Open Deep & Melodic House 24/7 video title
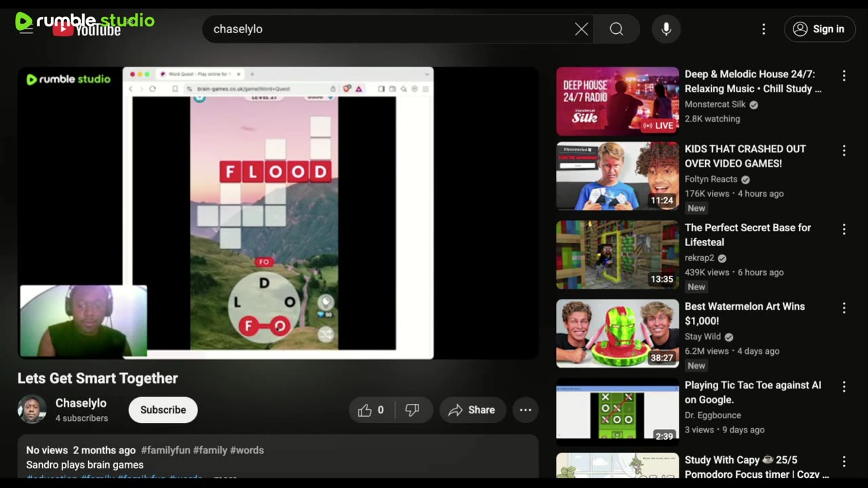The width and height of the screenshot is (868, 488). [x=753, y=81]
